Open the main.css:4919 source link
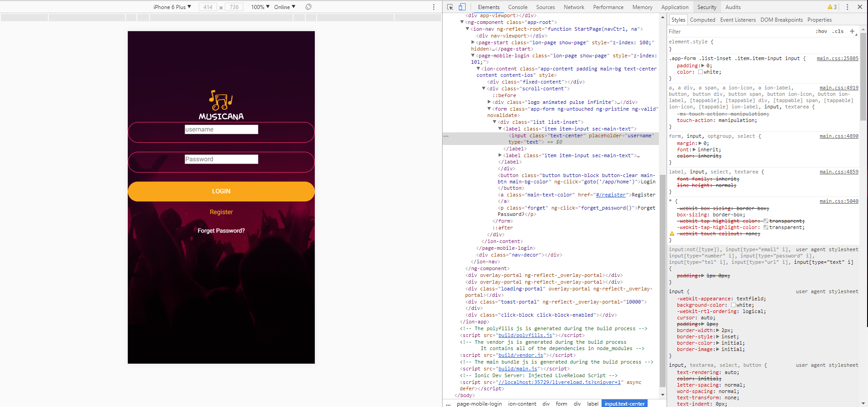Screen dimensions: 868x407 [839, 88]
